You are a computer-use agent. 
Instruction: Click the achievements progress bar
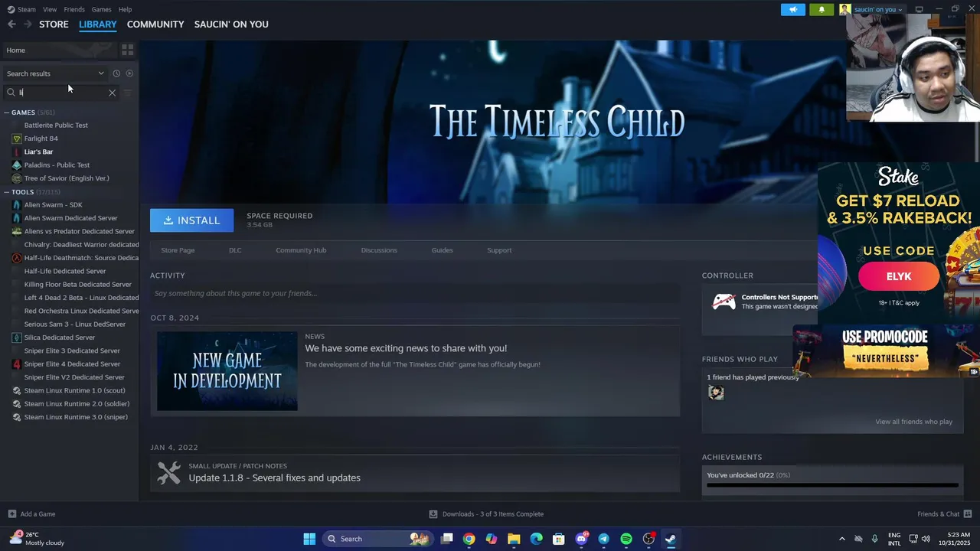click(832, 485)
